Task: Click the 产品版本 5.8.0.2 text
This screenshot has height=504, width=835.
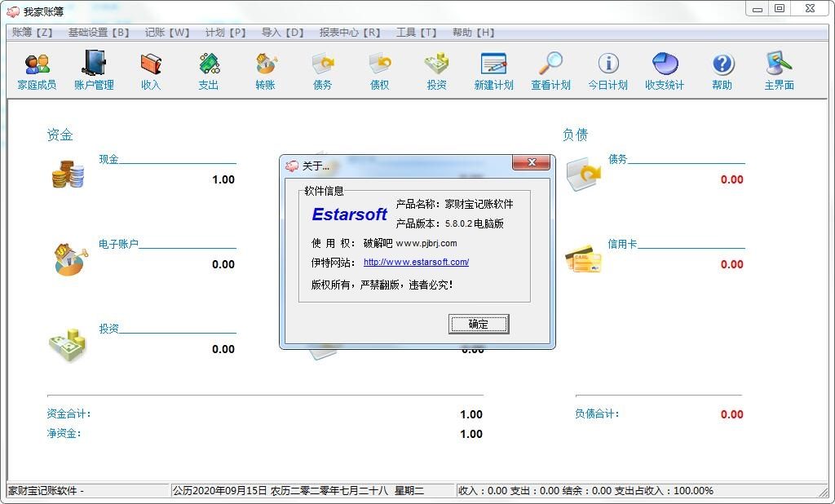Action: coord(449,223)
